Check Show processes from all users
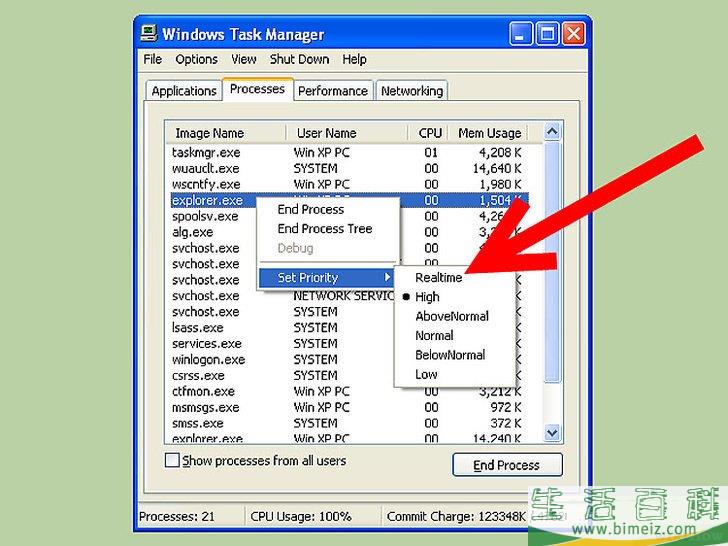Viewport: 728px width, 546px height. point(172,461)
